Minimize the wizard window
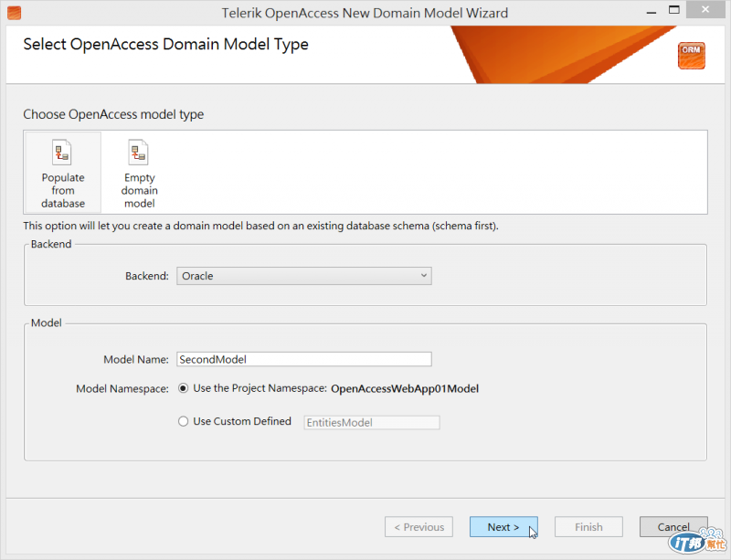The image size is (731, 560). [x=652, y=11]
